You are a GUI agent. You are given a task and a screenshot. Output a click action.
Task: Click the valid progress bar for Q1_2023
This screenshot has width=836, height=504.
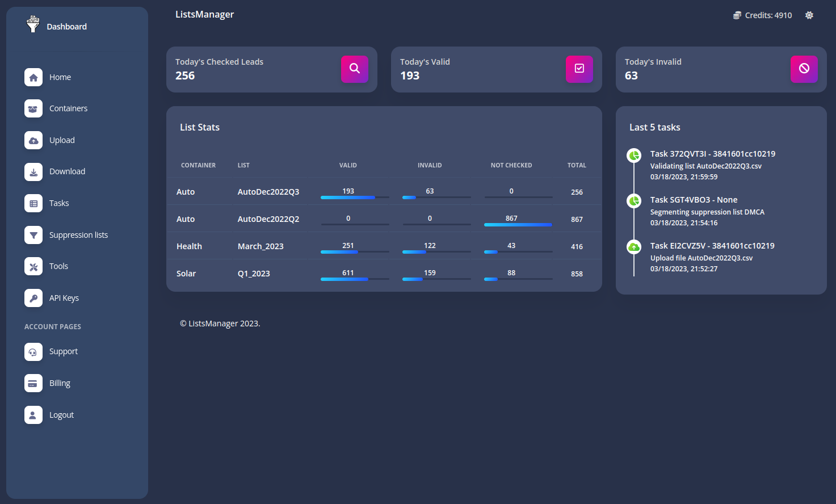pos(355,279)
